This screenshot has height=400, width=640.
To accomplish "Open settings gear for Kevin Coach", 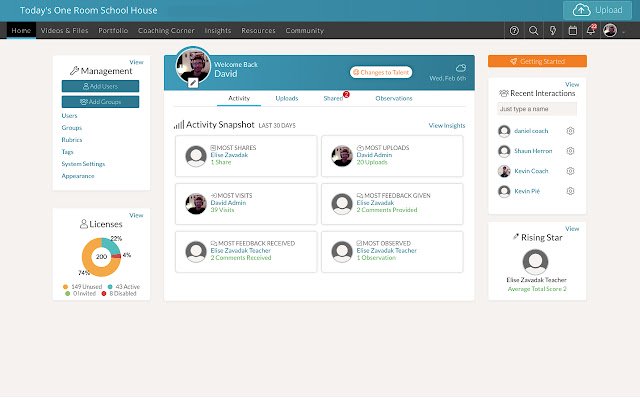I will 570,171.
